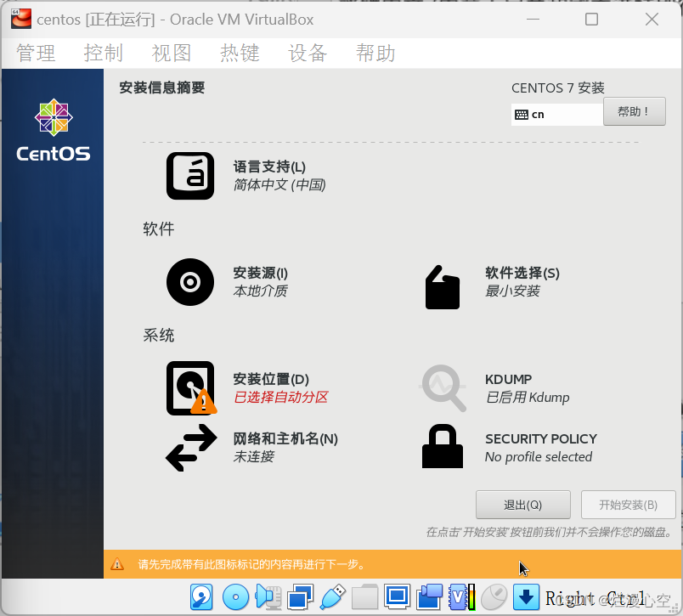Click the CentOS logo in sidebar
The height and width of the screenshot is (616, 683).
click(54, 130)
